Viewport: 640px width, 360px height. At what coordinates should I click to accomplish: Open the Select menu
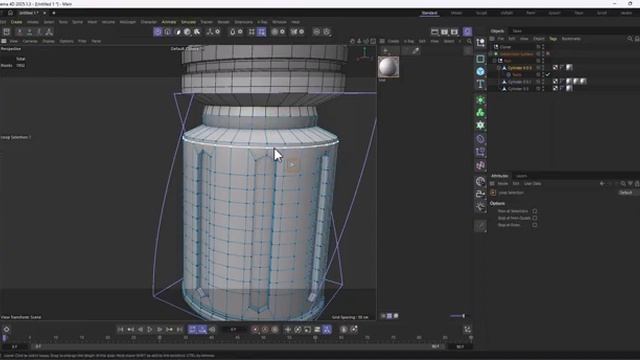coord(49,22)
